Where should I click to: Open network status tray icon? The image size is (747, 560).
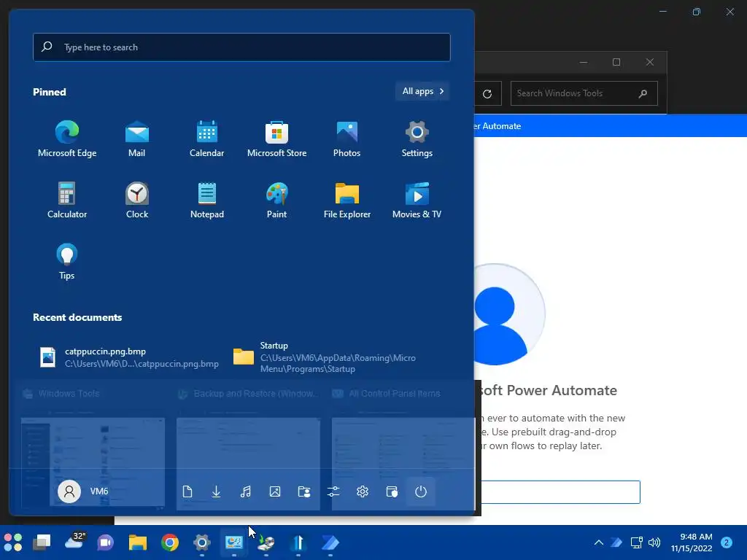click(x=636, y=542)
